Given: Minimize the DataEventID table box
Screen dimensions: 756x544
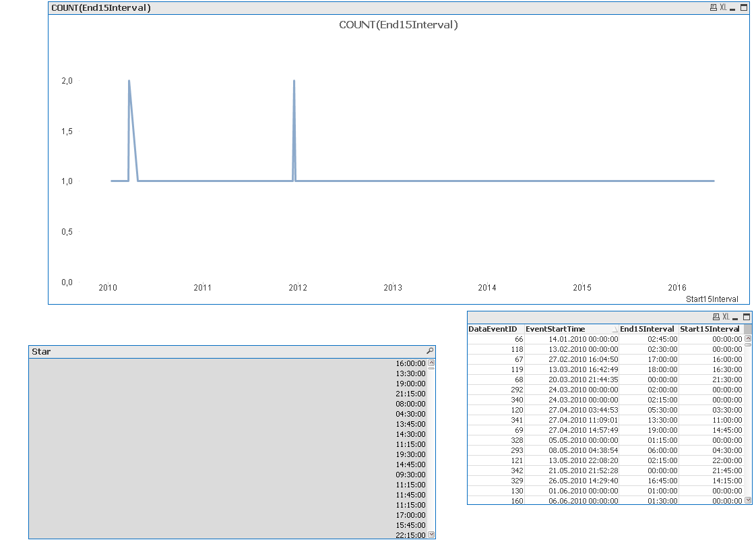Looking at the screenshot, I should (735, 318).
